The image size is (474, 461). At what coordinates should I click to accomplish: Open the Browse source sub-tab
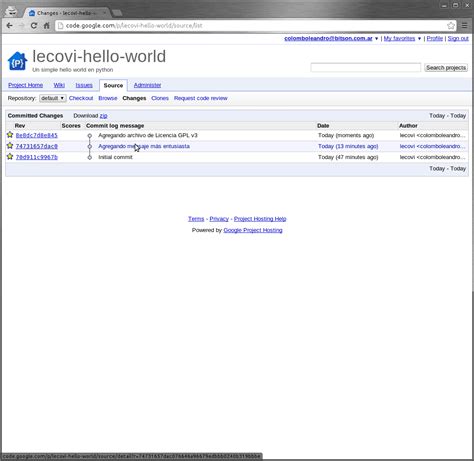(108, 98)
